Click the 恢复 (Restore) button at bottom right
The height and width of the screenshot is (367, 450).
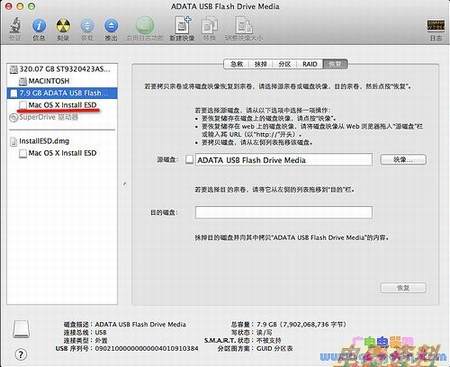point(403,287)
